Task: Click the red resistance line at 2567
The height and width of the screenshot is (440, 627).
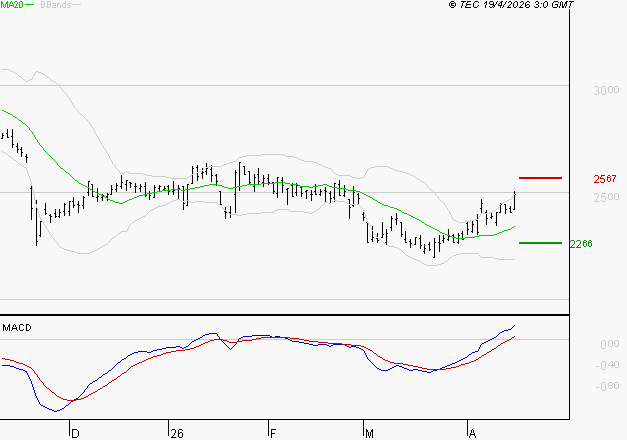Action: 540,178
